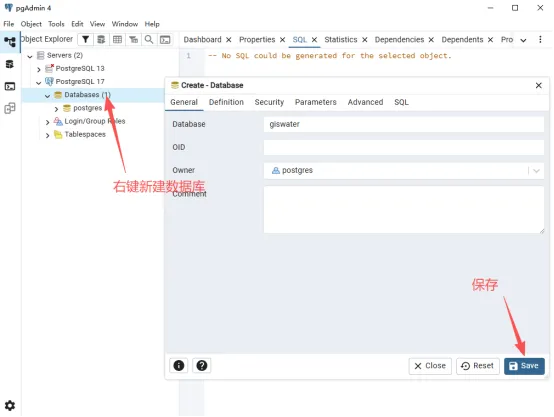This screenshot has height=417, width=554.
Task: Switch to the Dependents panel tab
Action: pos(462,40)
